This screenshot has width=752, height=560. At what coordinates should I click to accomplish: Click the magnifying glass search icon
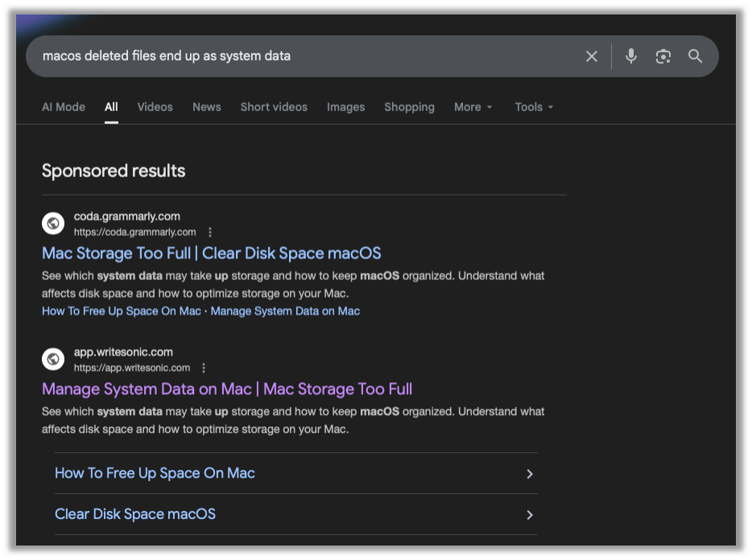pyautogui.click(x=695, y=56)
